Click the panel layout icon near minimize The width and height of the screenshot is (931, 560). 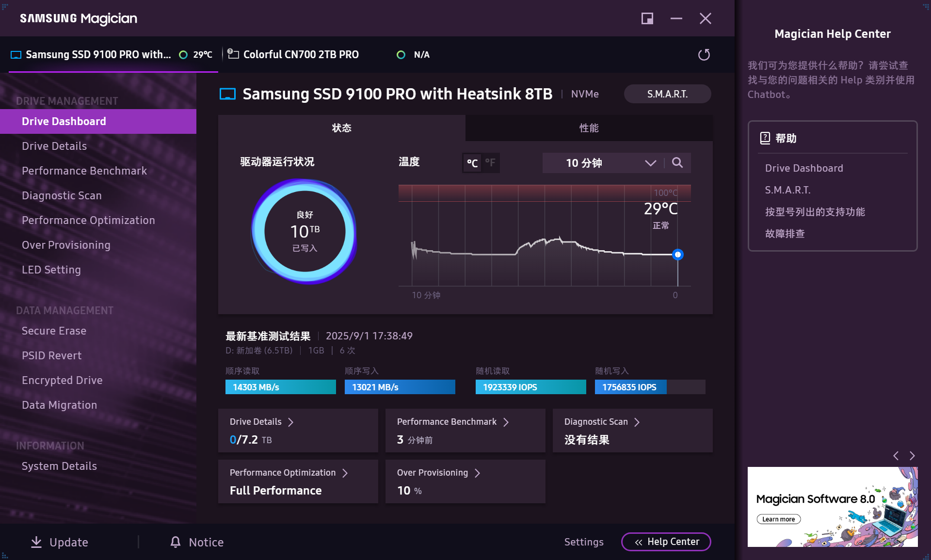(x=647, y=18)
